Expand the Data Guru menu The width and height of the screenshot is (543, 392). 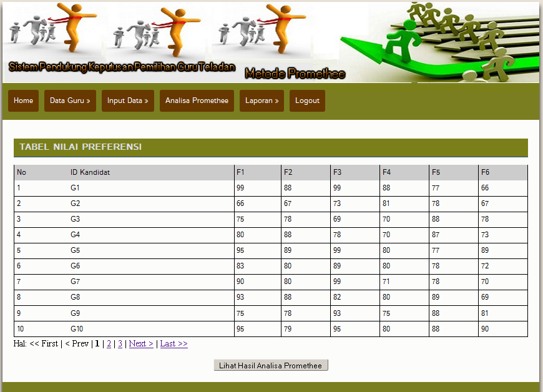point(70,100)
